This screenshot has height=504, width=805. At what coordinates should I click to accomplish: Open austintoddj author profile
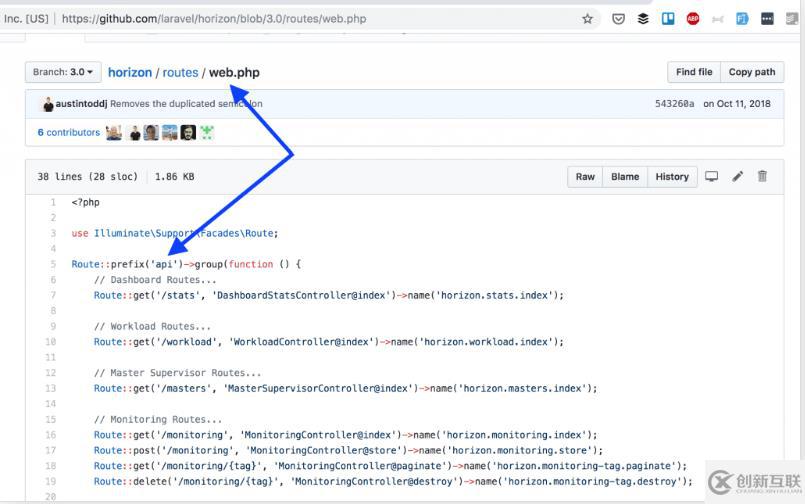[81, 104]
